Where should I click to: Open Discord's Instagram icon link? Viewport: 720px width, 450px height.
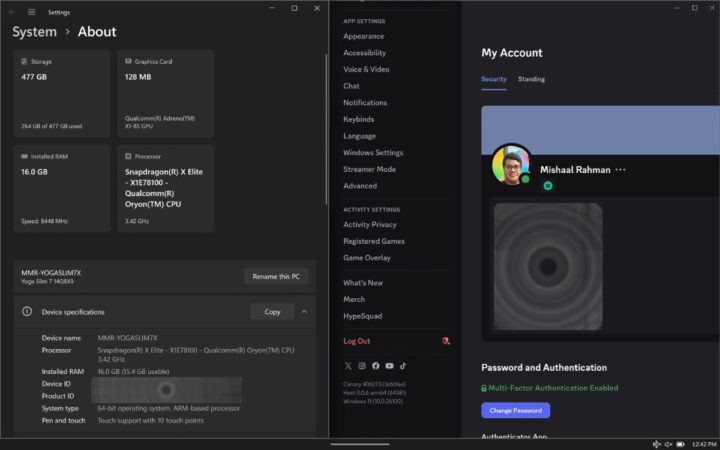coord(362,366)
